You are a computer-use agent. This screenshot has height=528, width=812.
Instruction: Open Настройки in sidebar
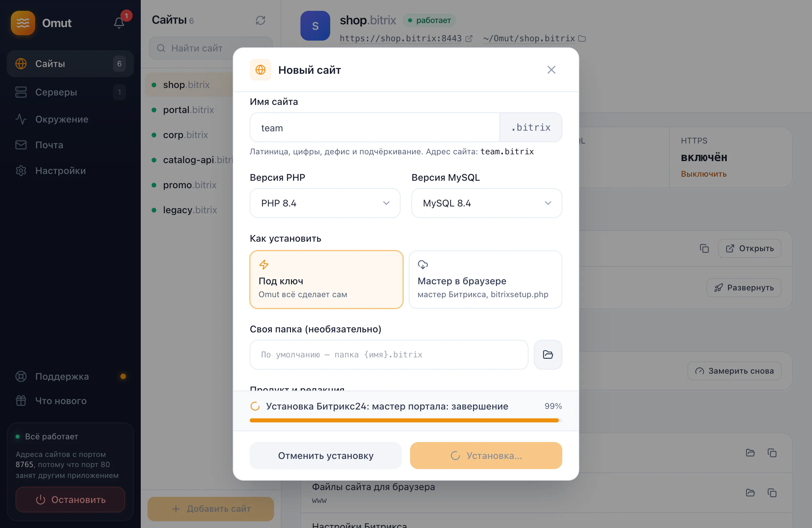coord(70,171)
